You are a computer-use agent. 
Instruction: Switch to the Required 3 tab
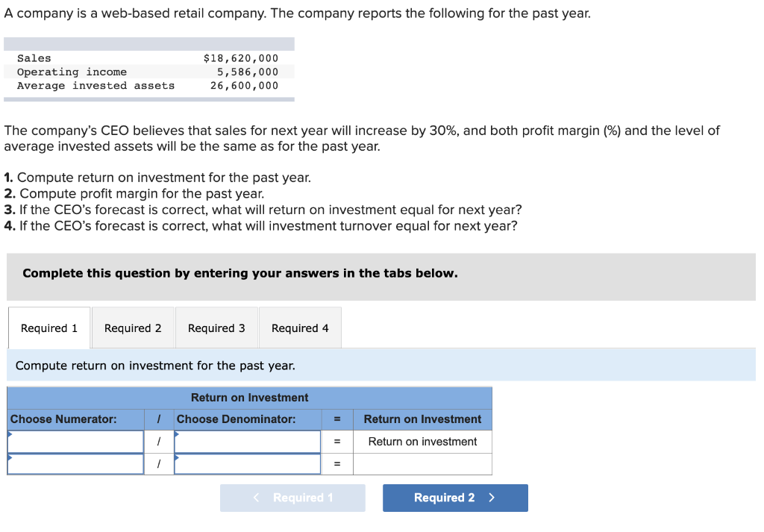click(x=216, y=328)
